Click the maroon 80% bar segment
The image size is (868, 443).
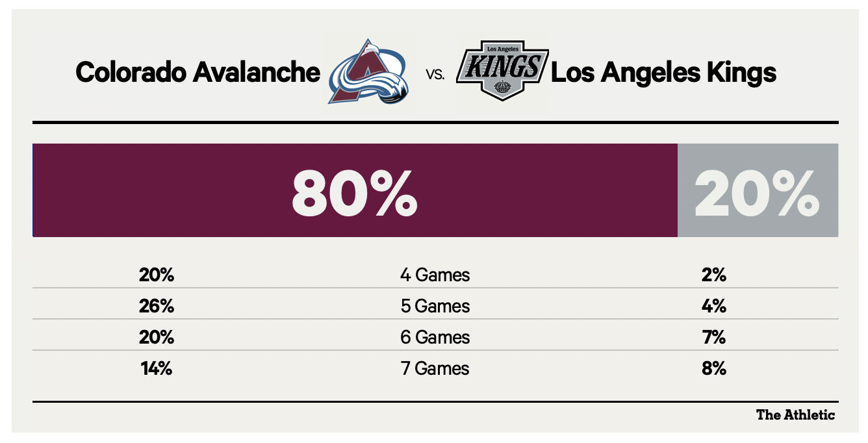(x=355, y=190)
